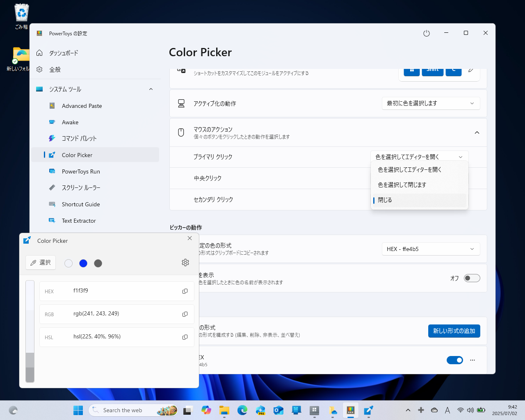The width and height of the screenshot is (525, 420).
Task: Go to Awake settings
Action: pyautogui.click(x=95, y=122)
